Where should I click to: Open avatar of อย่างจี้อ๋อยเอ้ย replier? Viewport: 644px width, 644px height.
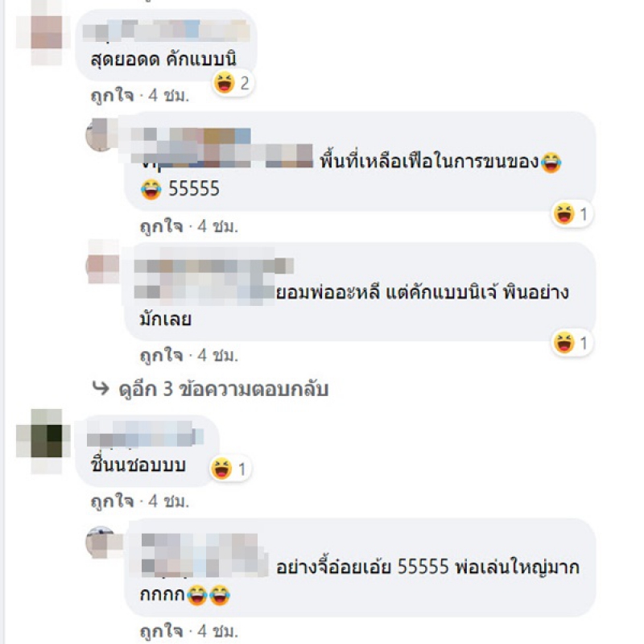coord(101,542)
